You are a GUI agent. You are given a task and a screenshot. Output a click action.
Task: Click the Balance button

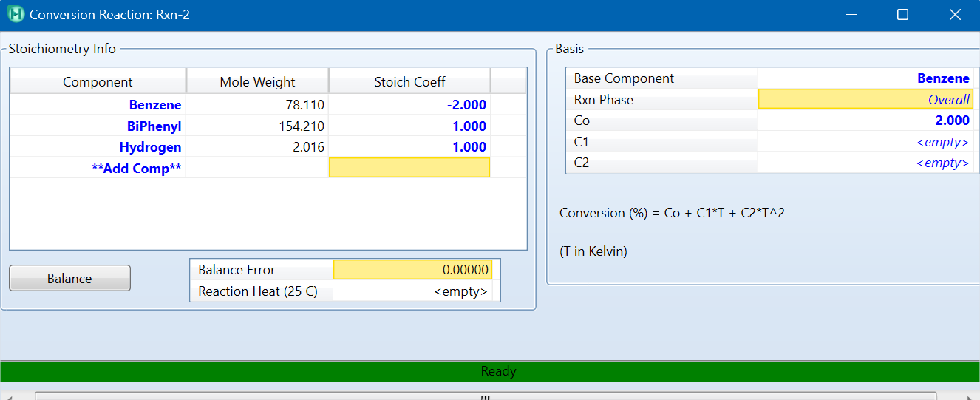point(69,278)
